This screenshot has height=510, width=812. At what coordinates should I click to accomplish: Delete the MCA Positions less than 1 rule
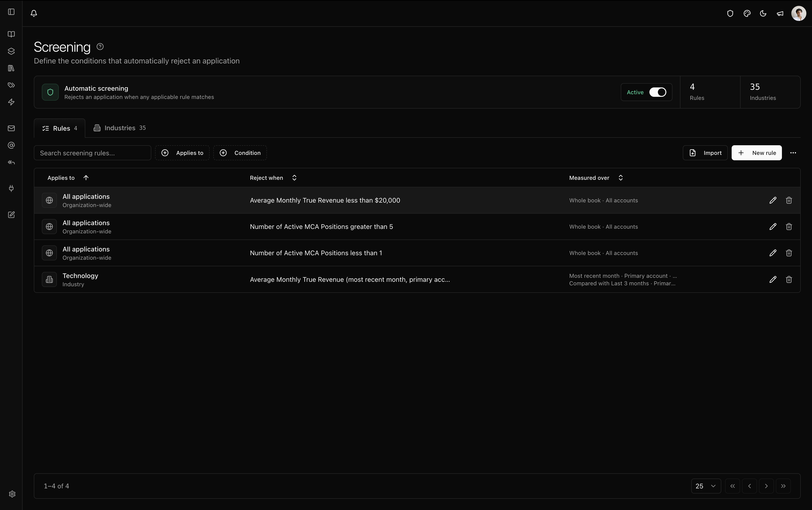click(789, 253)
